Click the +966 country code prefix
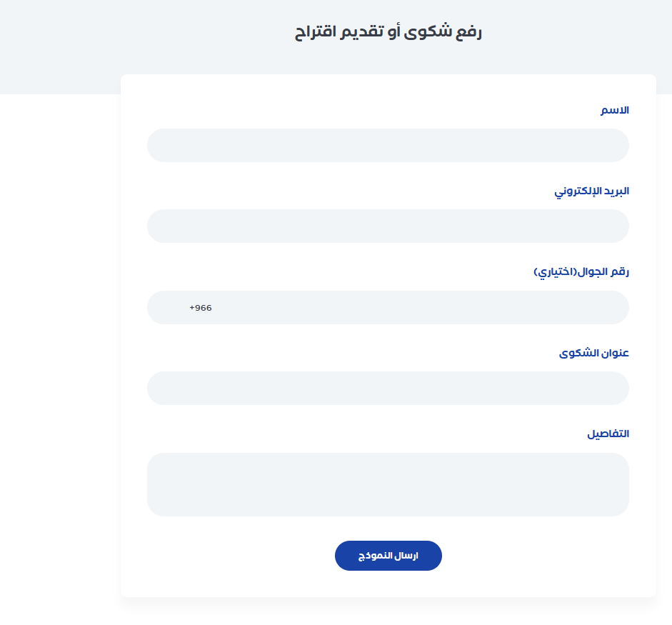672x625 pixels. point(201,308)
